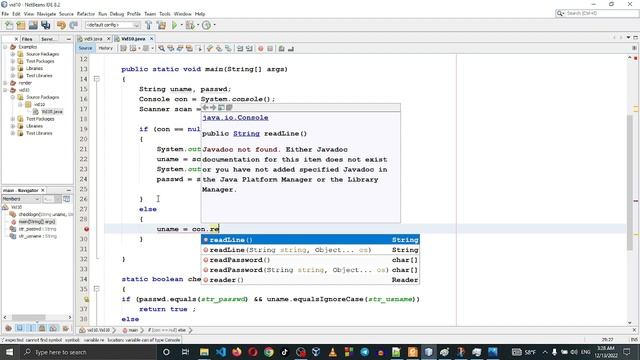
Task: Open the File menu
Action: click(x=5, y=14)
